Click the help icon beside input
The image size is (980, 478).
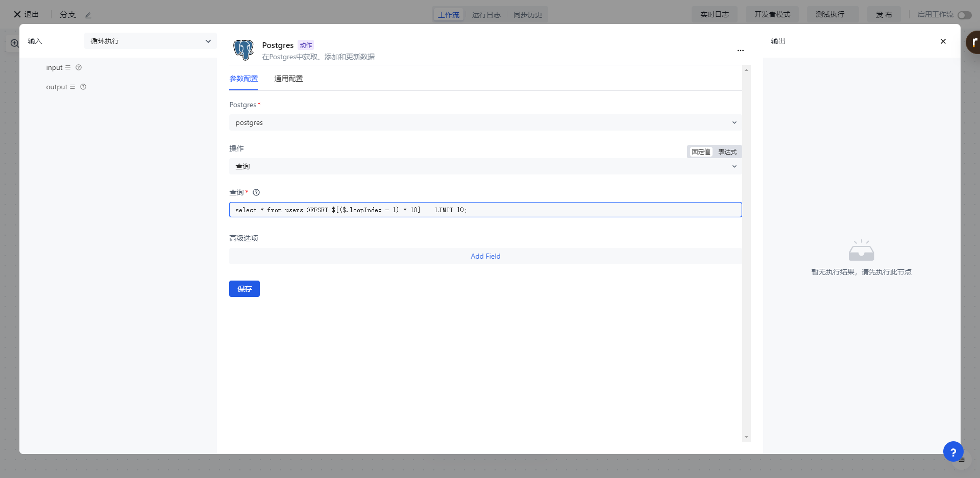79,67
